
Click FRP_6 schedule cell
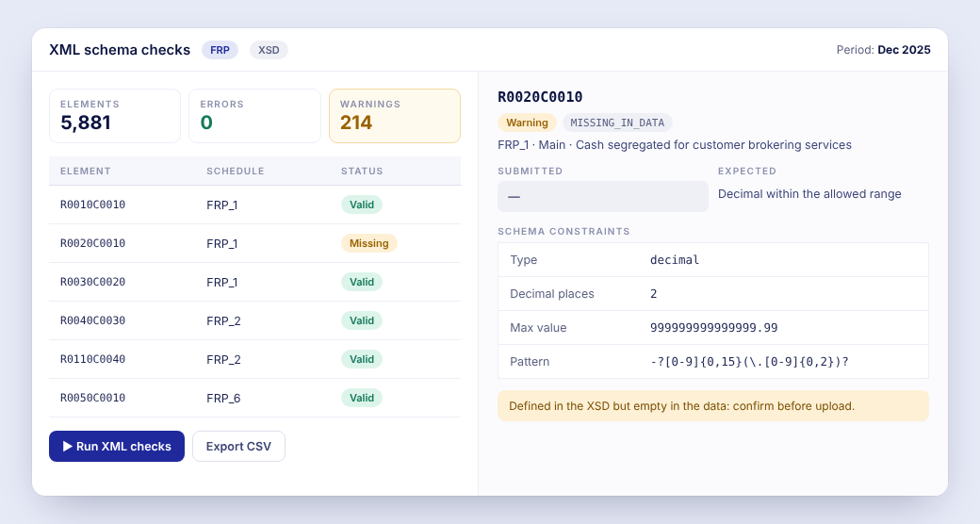click(223, 399)
